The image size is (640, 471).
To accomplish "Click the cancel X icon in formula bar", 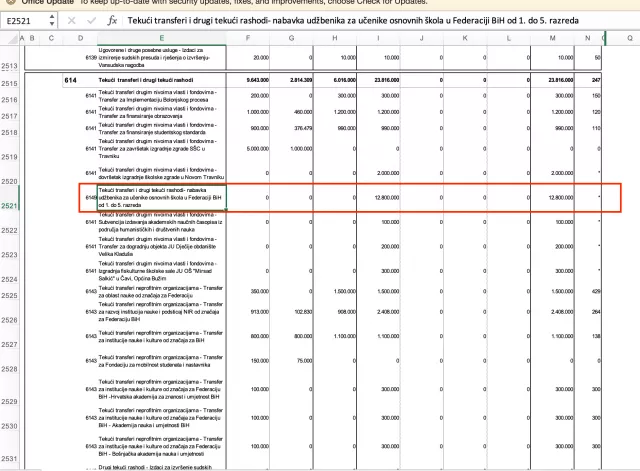I will point(71,20).
